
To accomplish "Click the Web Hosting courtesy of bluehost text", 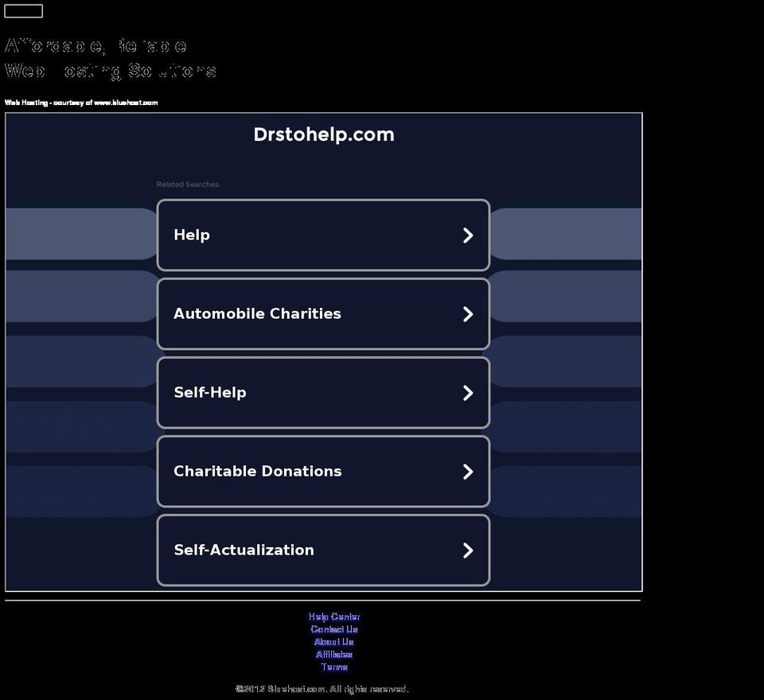I will 81,103.
